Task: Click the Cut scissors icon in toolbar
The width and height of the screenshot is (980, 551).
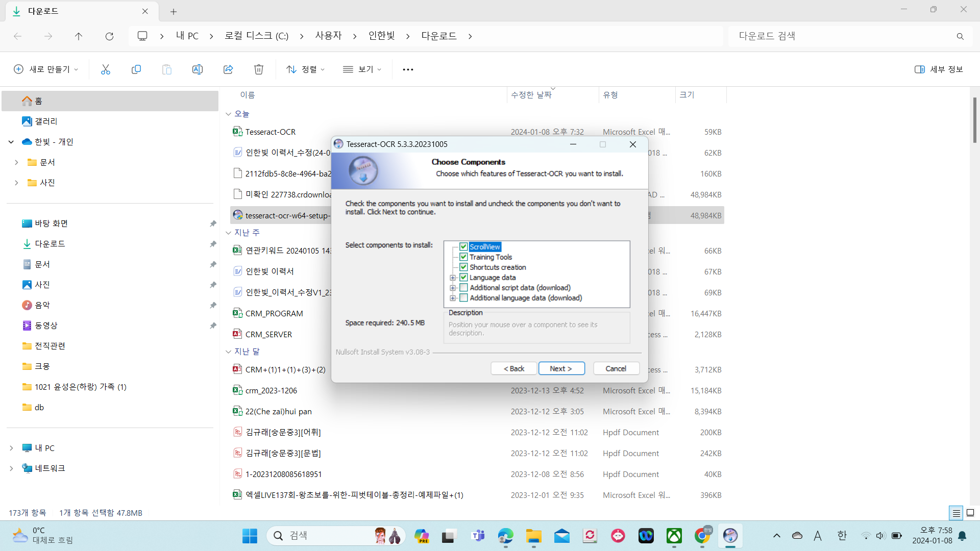Action: coord(106,69)
